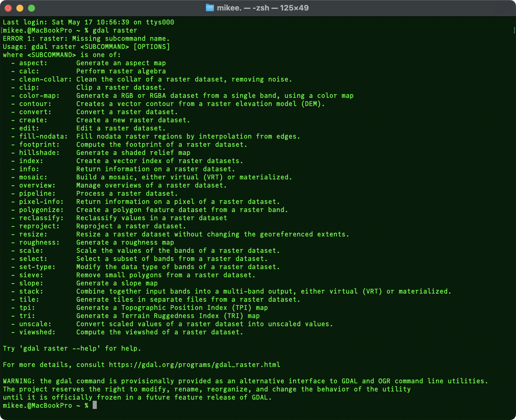Click the 'info:' subcommand name
Screen dimensions: 516x420
pos(29,169)
